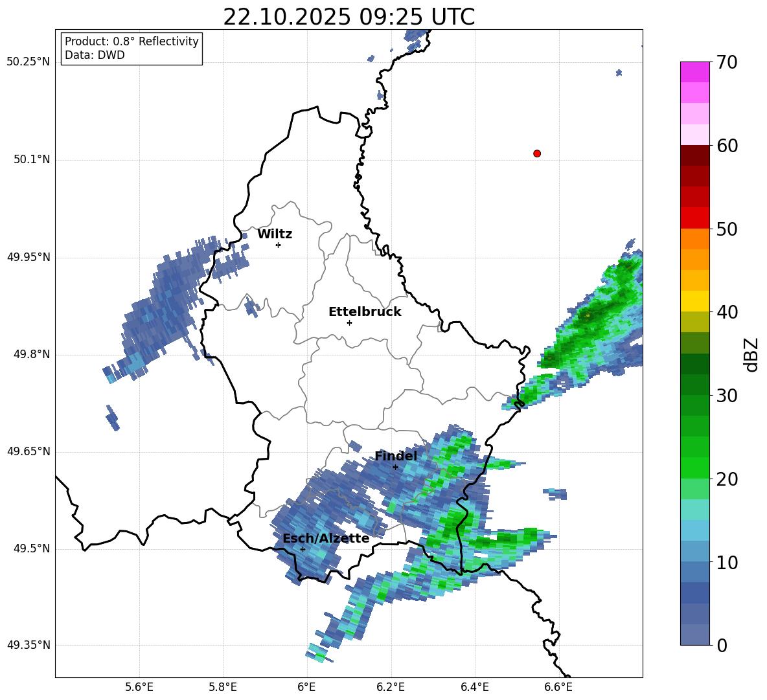767x700 pixels.
Task: Click the 49.95°N latitude label
Action: pyautogui.click(x=29, y=257)
